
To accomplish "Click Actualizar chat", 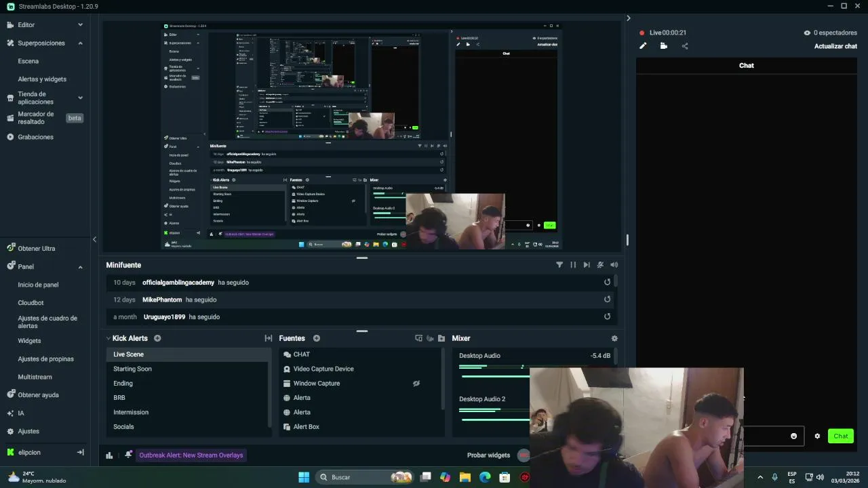I will point(835,46).
